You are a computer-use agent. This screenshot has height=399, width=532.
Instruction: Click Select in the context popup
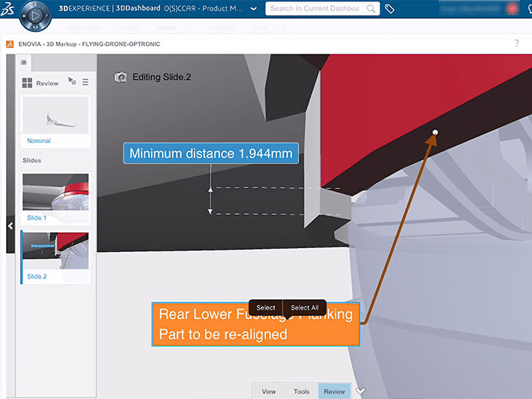click(x=265, y=307)
